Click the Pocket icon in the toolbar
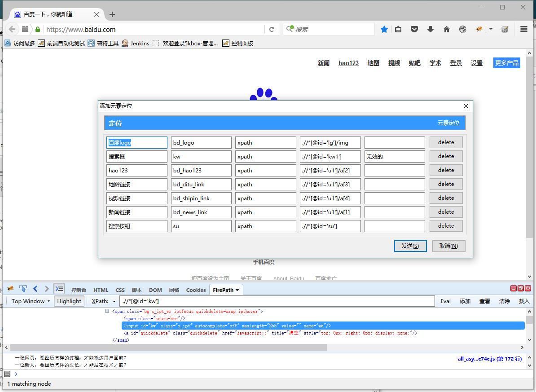The height and width of the screenshot is (392, 536). tap(414, 30)
